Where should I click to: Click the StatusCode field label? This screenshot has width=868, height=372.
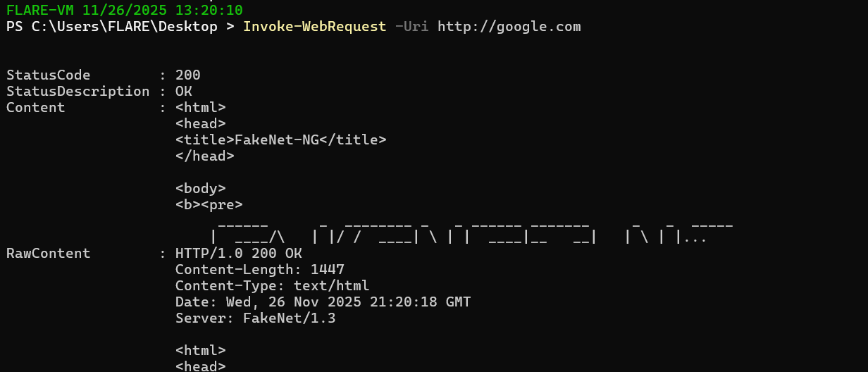point(49,75)
